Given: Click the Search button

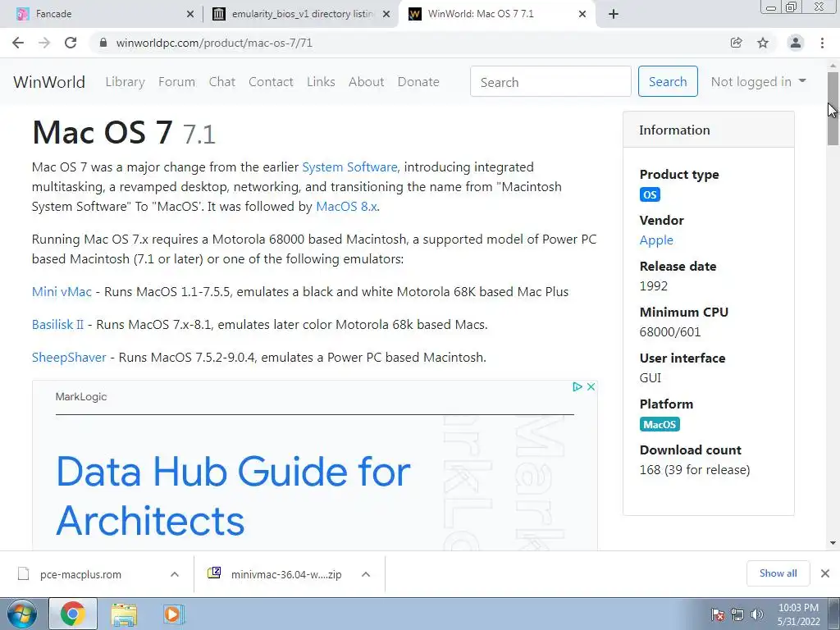Looking at the screenshot, I should 668,81.
